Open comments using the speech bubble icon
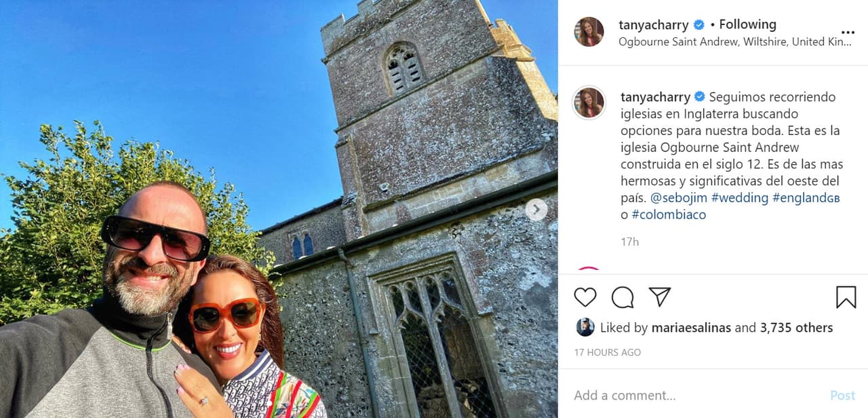 (x=622, y=297)
